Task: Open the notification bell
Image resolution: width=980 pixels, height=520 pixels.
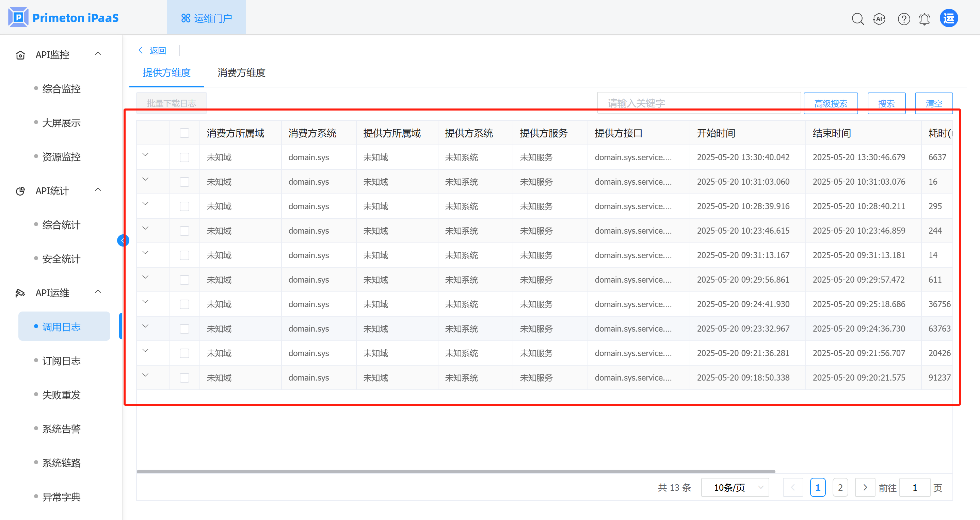Action: pyautogui.click(x=924, y=19)
